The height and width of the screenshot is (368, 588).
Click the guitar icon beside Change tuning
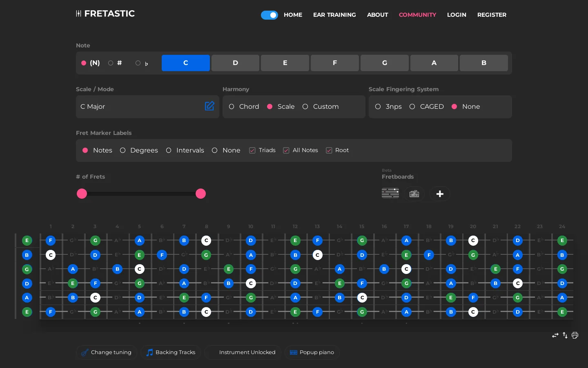click(x=85, y=352)
